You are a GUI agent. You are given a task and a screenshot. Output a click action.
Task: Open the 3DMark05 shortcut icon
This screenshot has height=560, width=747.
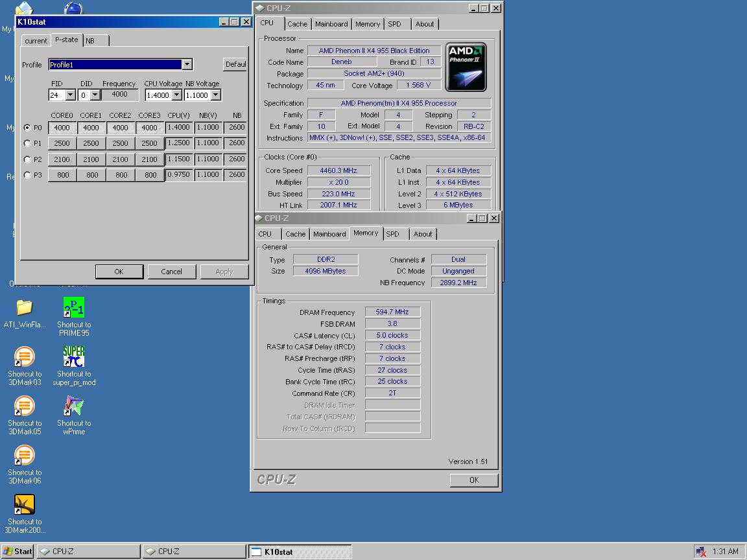[x=24, y=406]
